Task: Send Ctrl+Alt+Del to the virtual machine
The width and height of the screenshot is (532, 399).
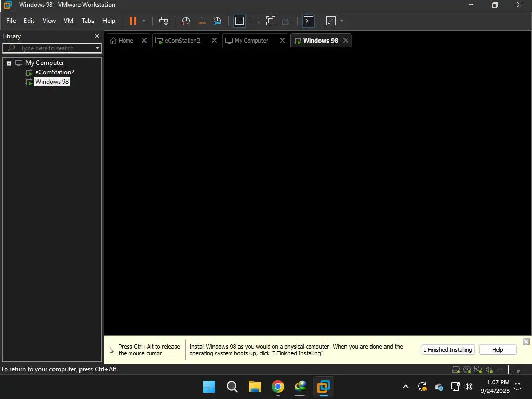Action: [164, 21]
